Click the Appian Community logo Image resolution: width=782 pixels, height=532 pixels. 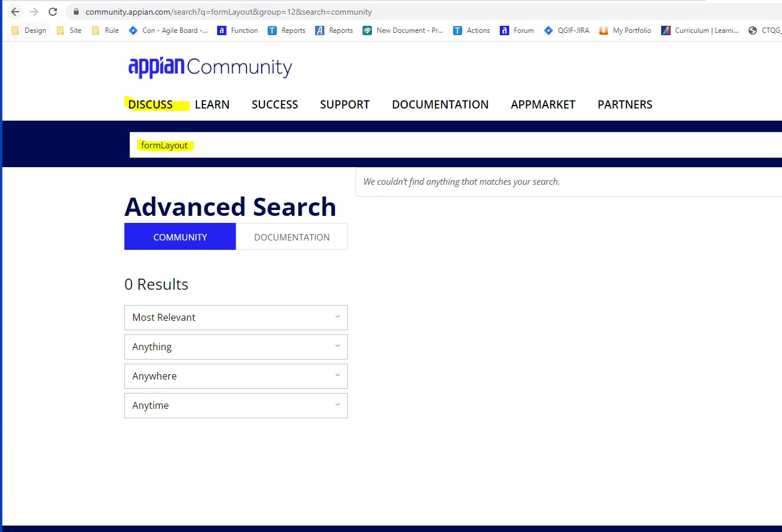tap(210, 67)
